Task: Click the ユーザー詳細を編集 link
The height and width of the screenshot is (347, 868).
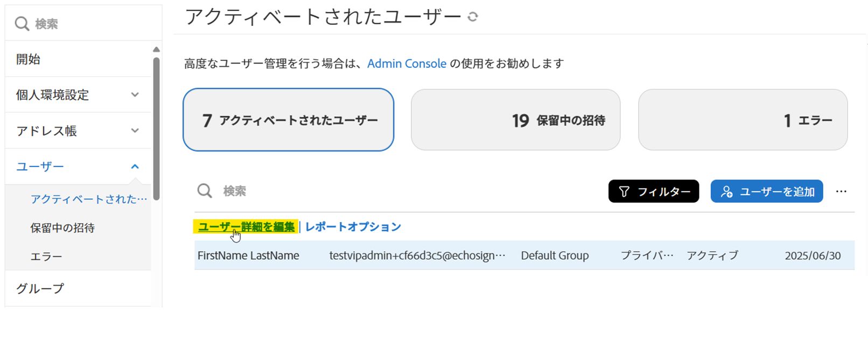Action: coord(246,227)
